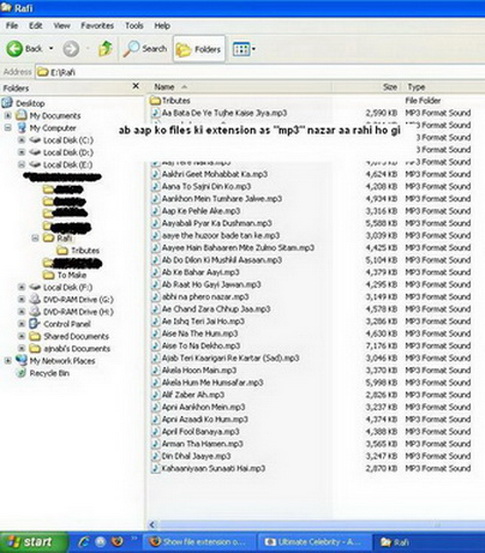The height and width of the screenshot is (553, 485).
Task: Open the Search pane
Action: (x=145, y=49)
